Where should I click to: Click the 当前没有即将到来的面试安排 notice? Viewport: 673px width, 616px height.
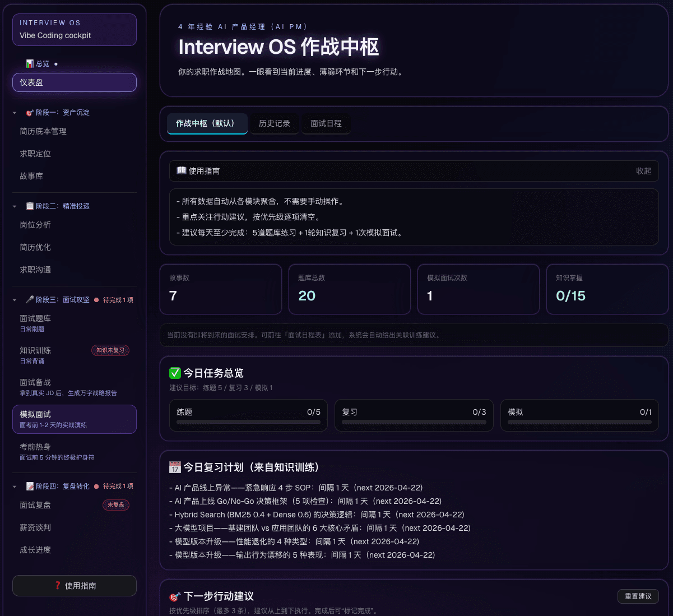click(414, 335)
